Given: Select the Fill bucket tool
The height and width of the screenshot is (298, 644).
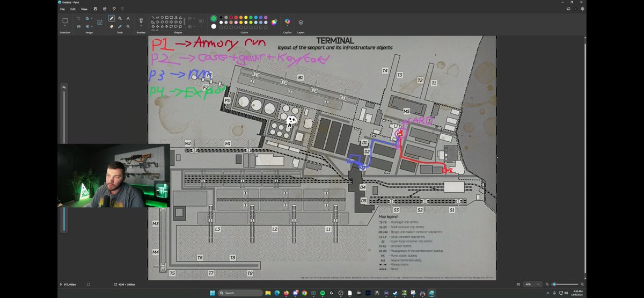Looking at the screenshot, I should [x=120, y=18].
